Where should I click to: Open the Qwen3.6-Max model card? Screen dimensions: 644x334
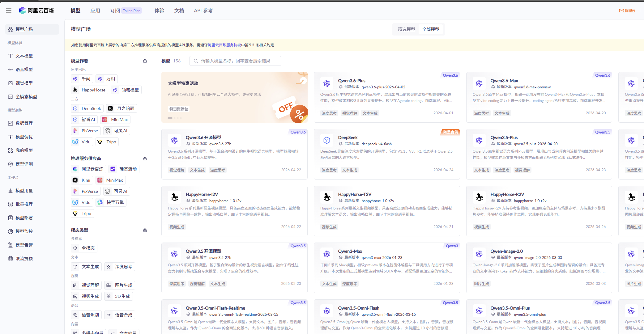539,97
